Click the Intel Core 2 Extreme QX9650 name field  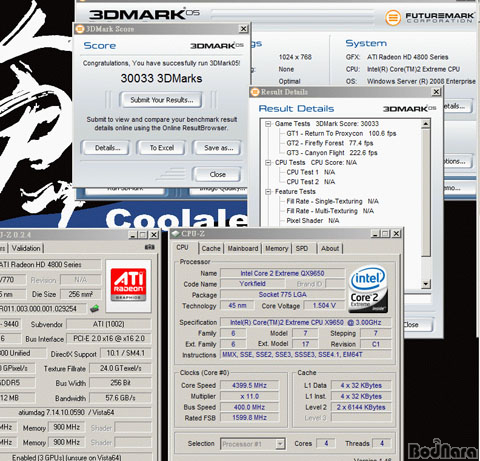point(282,273)
